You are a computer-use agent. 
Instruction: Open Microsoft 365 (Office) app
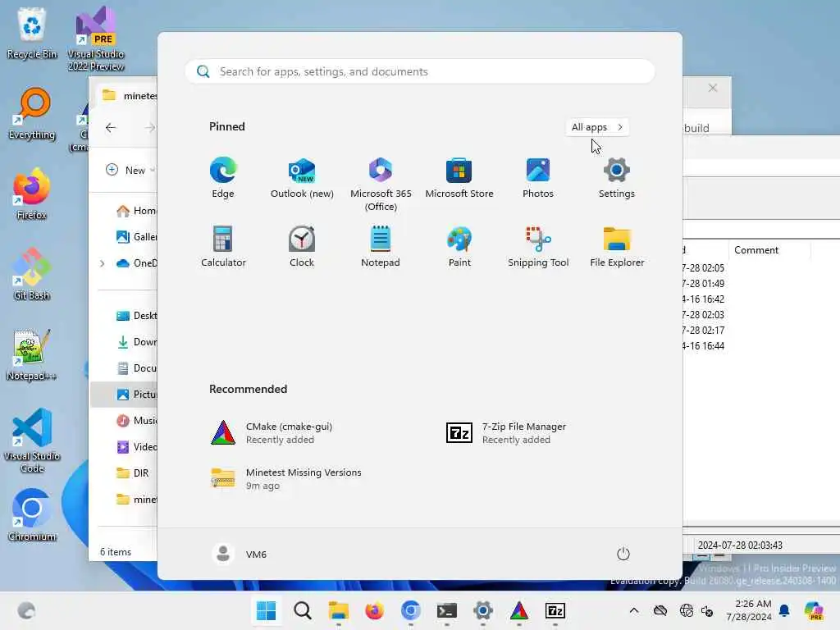pos(381,185)
